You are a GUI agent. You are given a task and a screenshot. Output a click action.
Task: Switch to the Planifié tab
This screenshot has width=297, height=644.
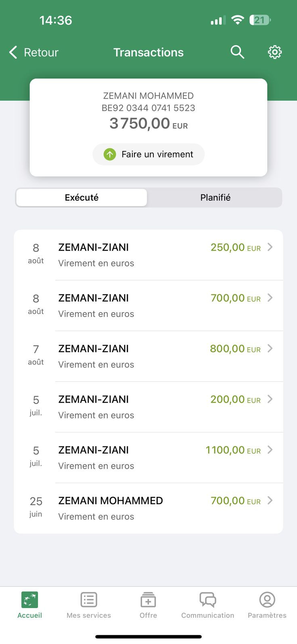[215, 197]
